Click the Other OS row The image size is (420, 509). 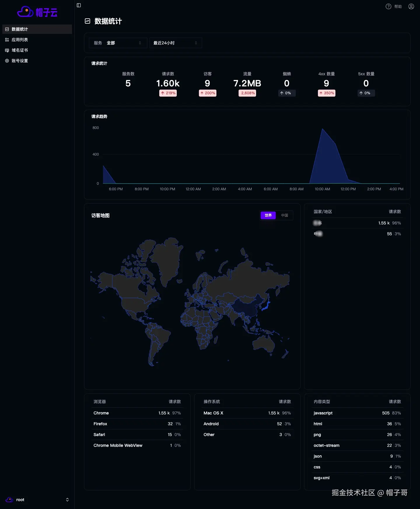coord(247,435)
